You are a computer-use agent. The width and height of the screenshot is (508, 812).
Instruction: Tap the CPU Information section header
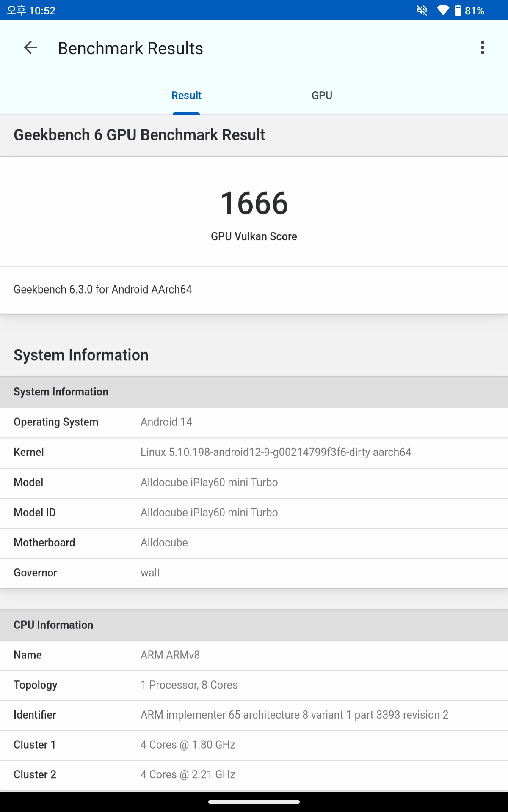click(x=254, y=625)
